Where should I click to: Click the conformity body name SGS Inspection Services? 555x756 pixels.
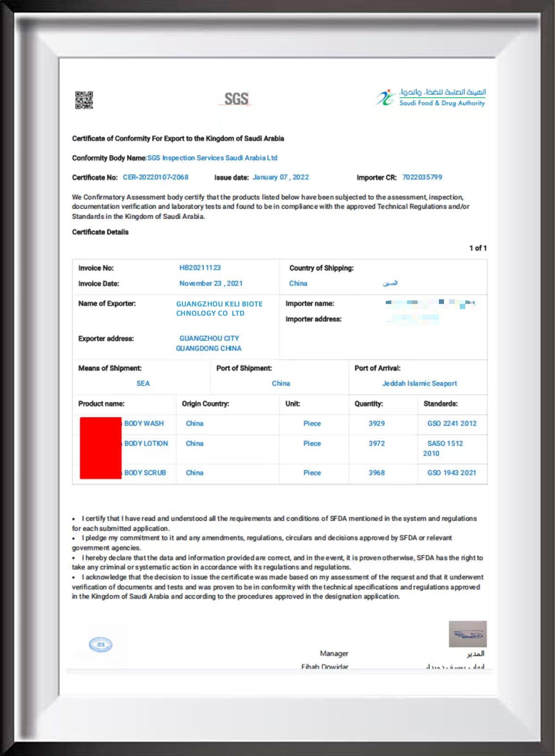(212, 158)
